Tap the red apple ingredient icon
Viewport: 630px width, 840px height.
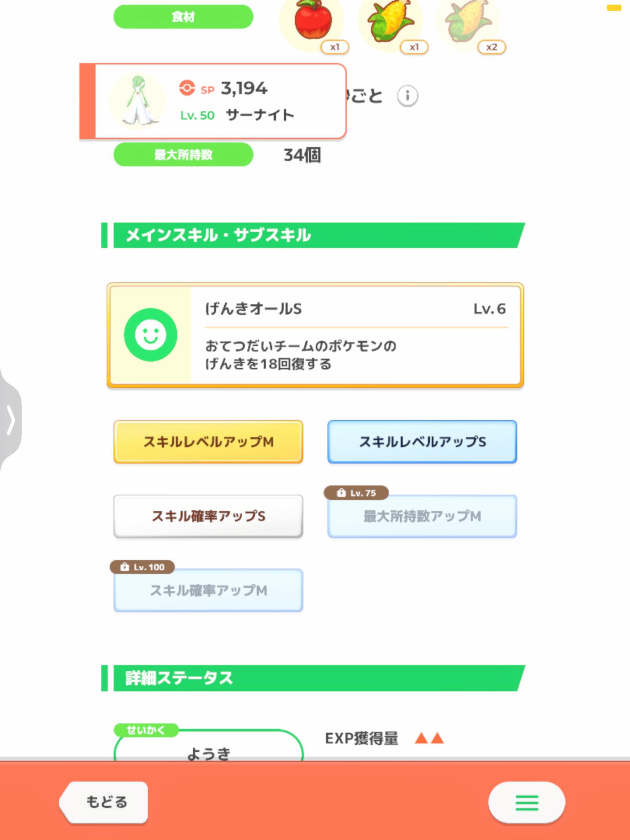point(312,21)
